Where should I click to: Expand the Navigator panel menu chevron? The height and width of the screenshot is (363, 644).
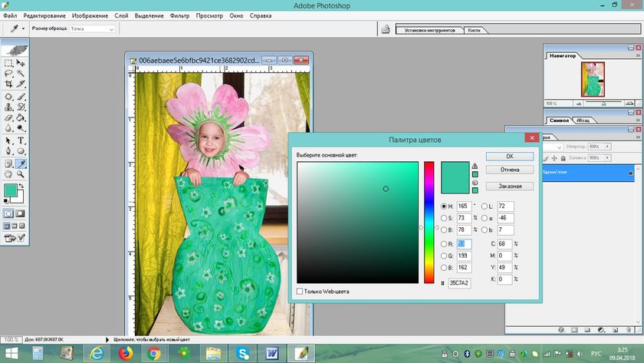tap(638, 55)
